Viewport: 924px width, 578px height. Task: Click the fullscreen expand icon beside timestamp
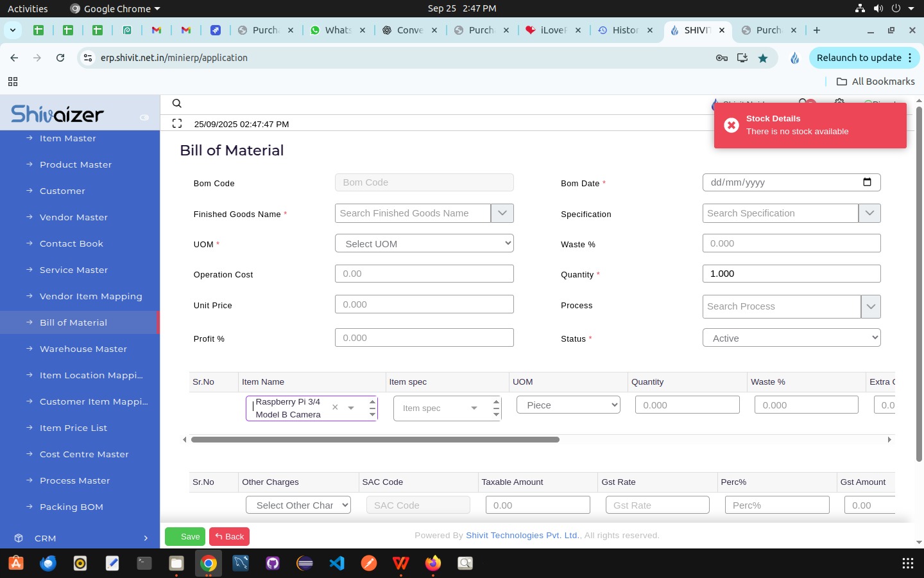(x=177, y=124)
